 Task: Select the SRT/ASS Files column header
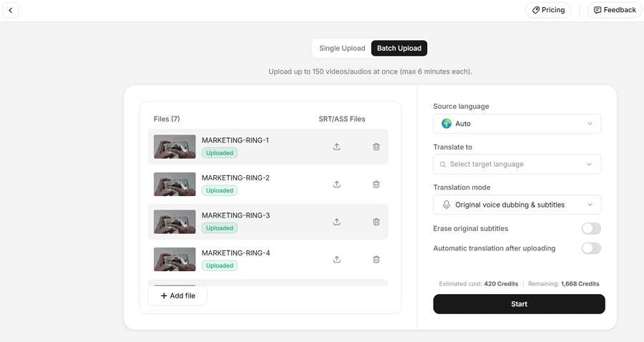click(x=342, y=119)
